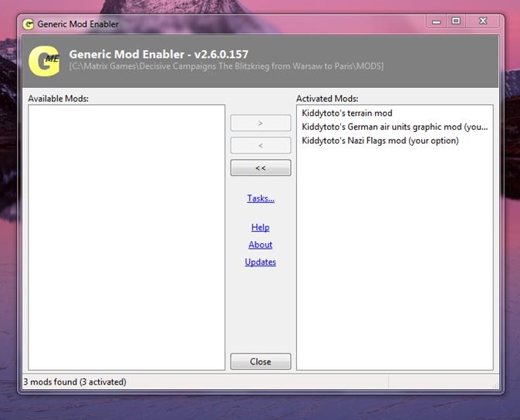Click the 'Available Mods:' label
Image resolution: width=520 pixels, height=420 pixels.
[59, 99]
